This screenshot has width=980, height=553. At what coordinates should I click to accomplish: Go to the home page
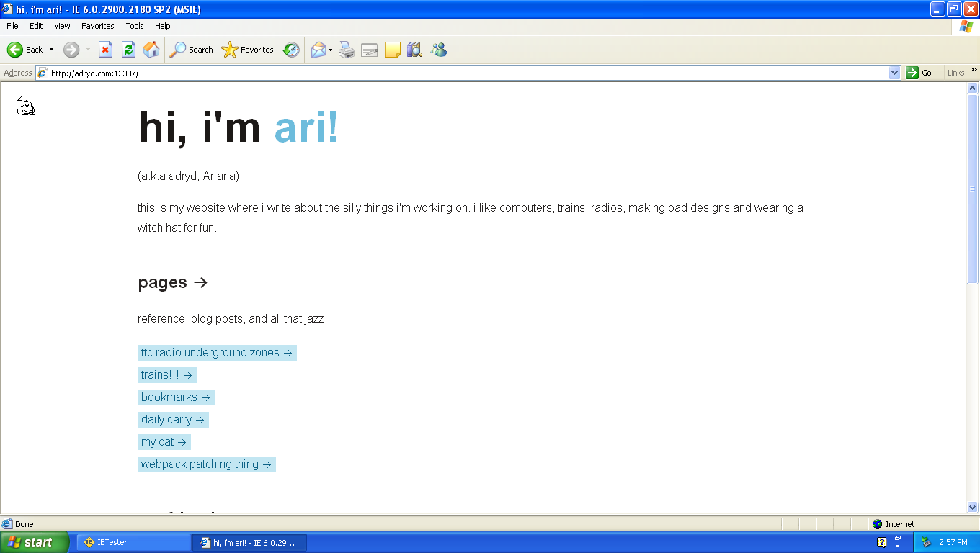click(151, 49)
